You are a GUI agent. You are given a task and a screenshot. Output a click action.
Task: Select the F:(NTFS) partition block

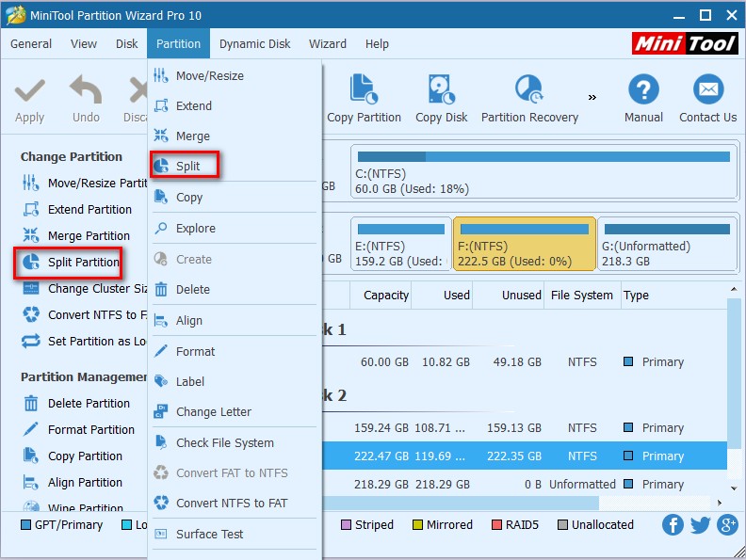[x=525, y=244]
